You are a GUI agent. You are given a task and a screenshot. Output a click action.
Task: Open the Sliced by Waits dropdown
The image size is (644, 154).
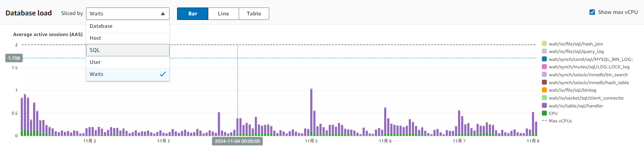click(127, 14)
